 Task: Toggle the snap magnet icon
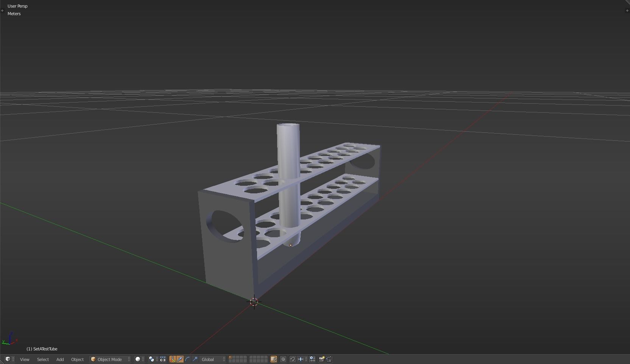(x=292, y=359)
